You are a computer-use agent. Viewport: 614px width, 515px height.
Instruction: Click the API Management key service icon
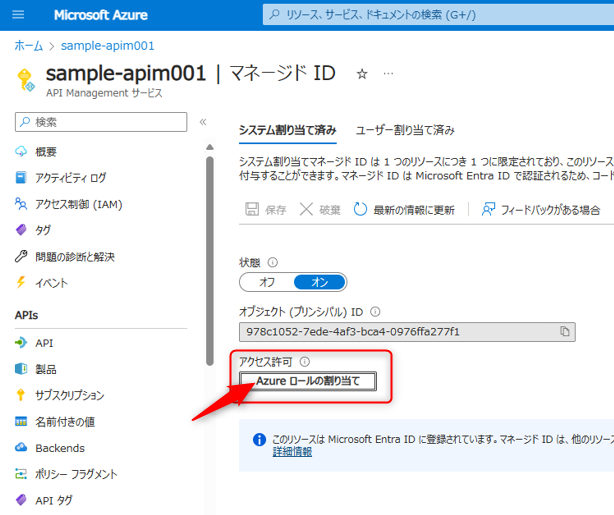coord(26,80)
